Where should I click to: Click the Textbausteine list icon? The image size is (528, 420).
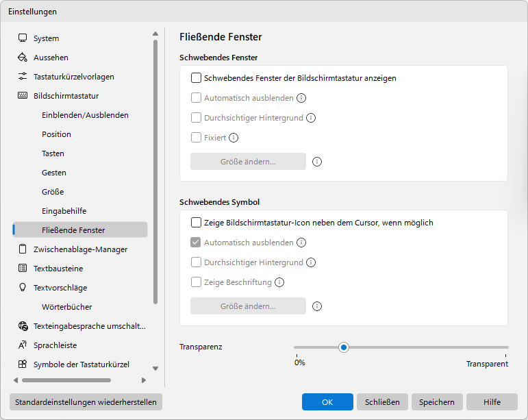click(23, 269)
